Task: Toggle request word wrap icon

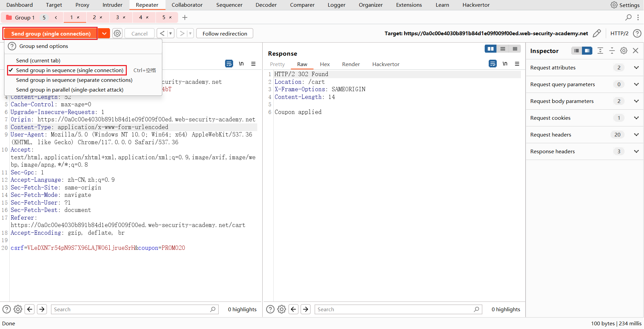Action: pos(229,64)
